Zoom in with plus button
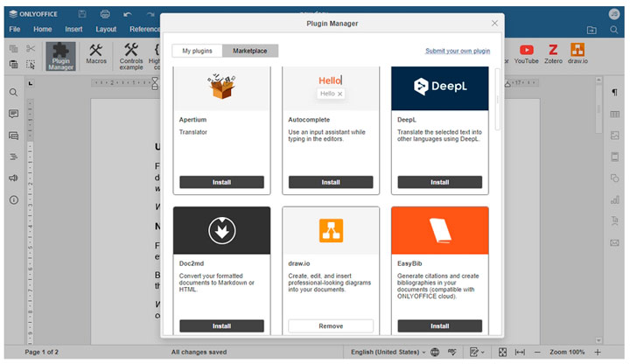This screenshot has width=630, height=364. click(598, 352)
